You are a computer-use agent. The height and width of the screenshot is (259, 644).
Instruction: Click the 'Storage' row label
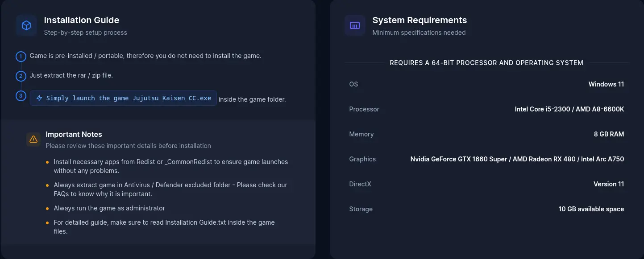(361, 209)
